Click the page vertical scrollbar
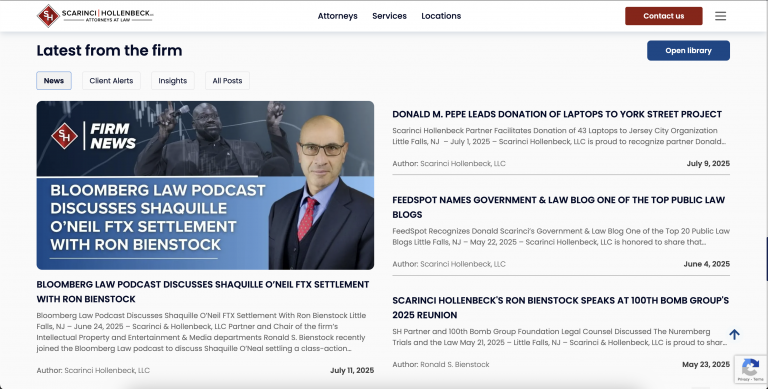Viewport: 768px width, 389px height. (x=766, y=259)
